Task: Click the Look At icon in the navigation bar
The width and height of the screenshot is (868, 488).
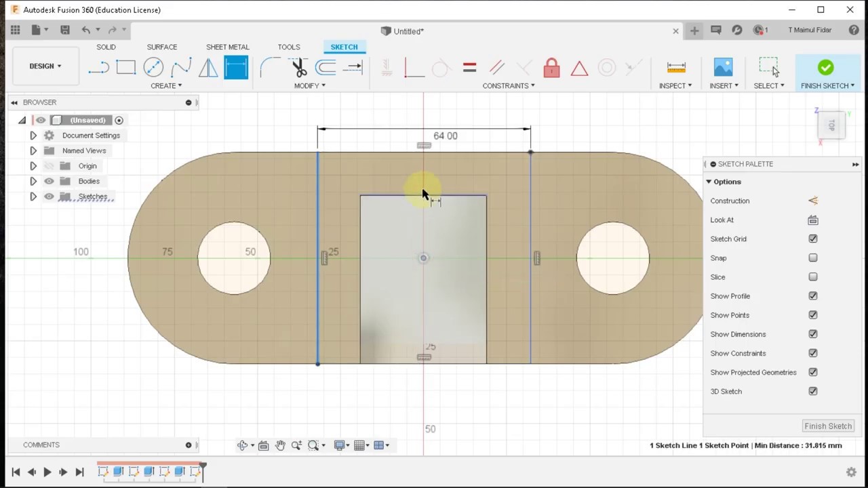Action: coord(263,445)
